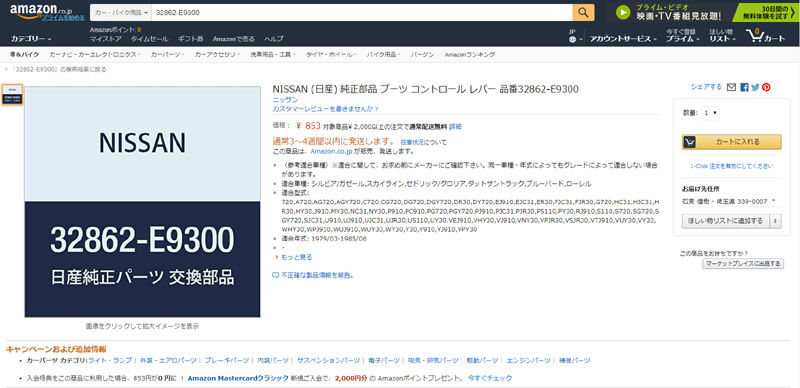Open Amazonで売る in the navigation
This screenshot has width=800, height=388.
[234, 39]
